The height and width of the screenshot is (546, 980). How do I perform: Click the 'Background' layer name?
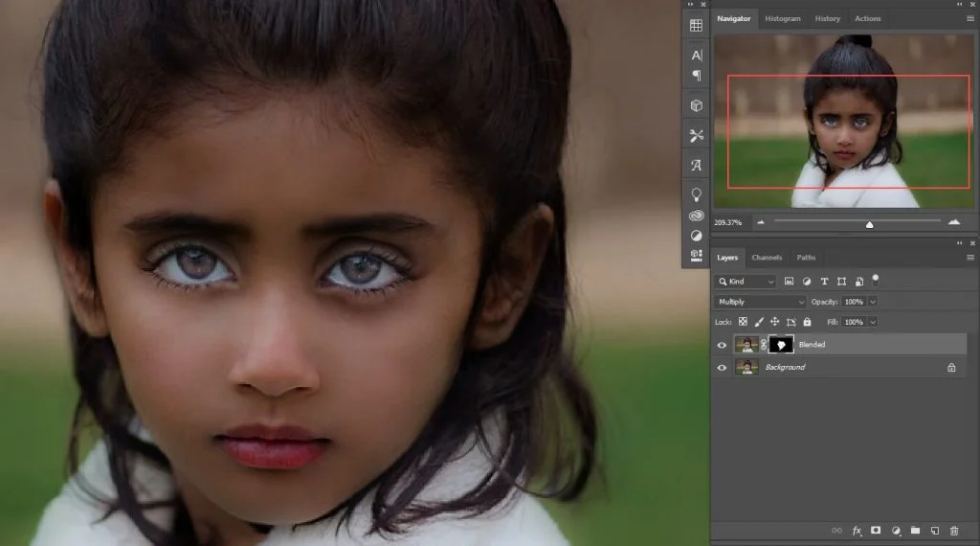(785, 367)
